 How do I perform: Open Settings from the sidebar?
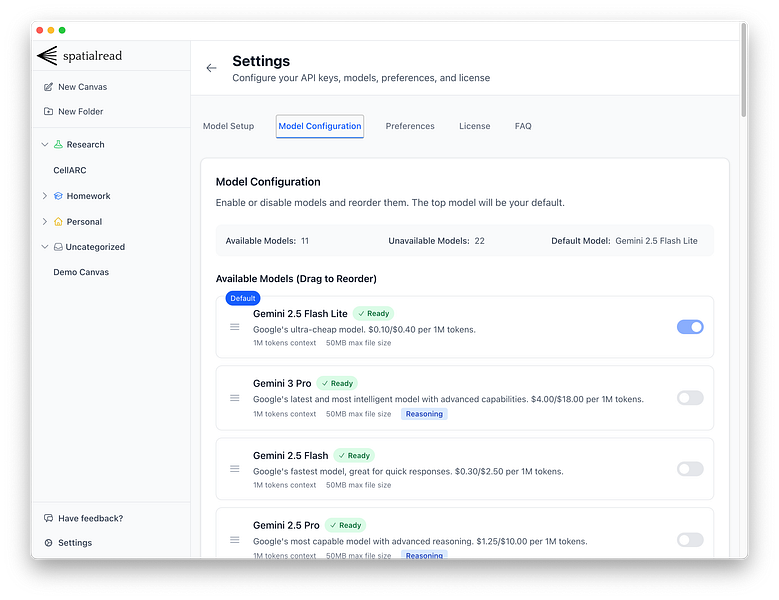(x=68, y=543)
